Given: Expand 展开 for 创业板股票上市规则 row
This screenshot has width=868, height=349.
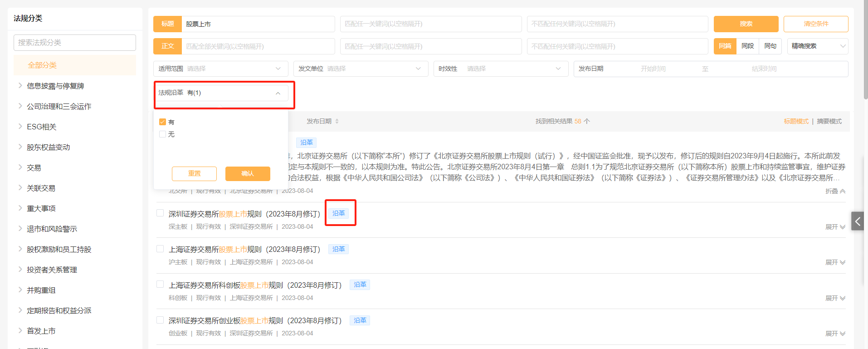Looking at the screenshot, I should point(835,334).
